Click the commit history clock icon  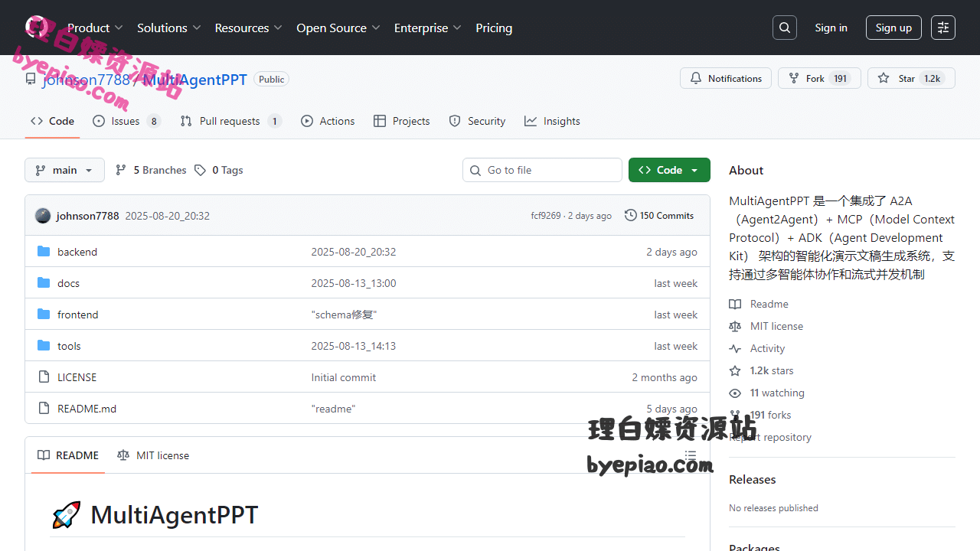[631, 215]
